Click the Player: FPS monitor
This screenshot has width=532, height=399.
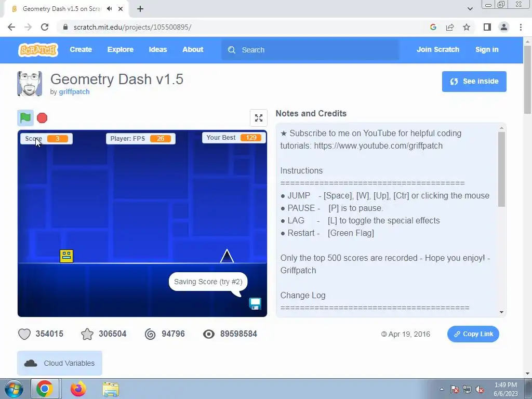coord(141,138)
